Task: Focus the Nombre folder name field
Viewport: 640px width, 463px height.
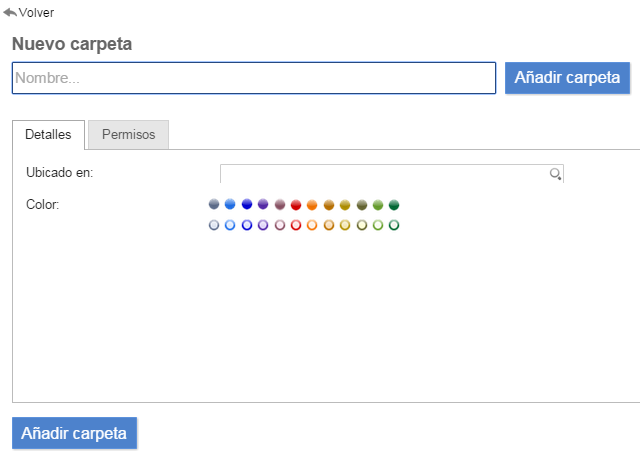Action: [254, 78]
